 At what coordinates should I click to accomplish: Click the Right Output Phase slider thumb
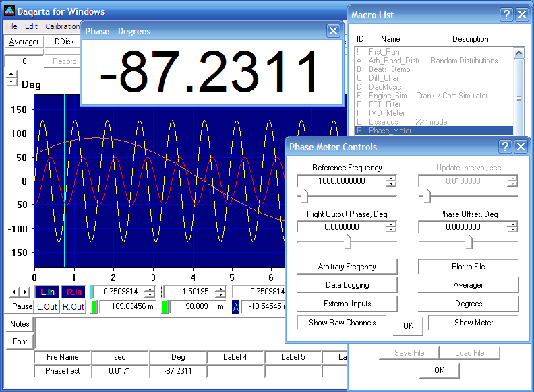pos(349,242)
